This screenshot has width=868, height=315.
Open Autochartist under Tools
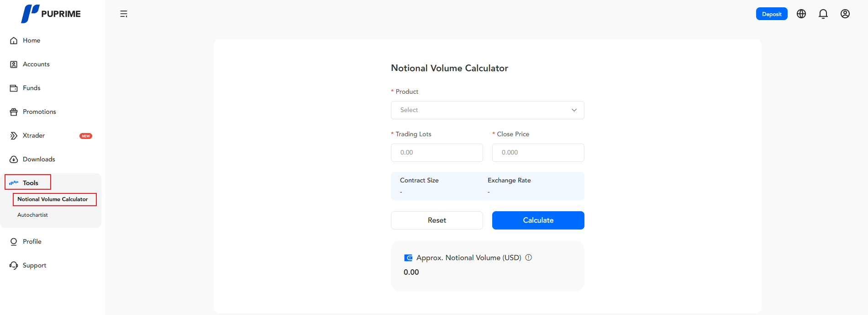tap(32, 215)
